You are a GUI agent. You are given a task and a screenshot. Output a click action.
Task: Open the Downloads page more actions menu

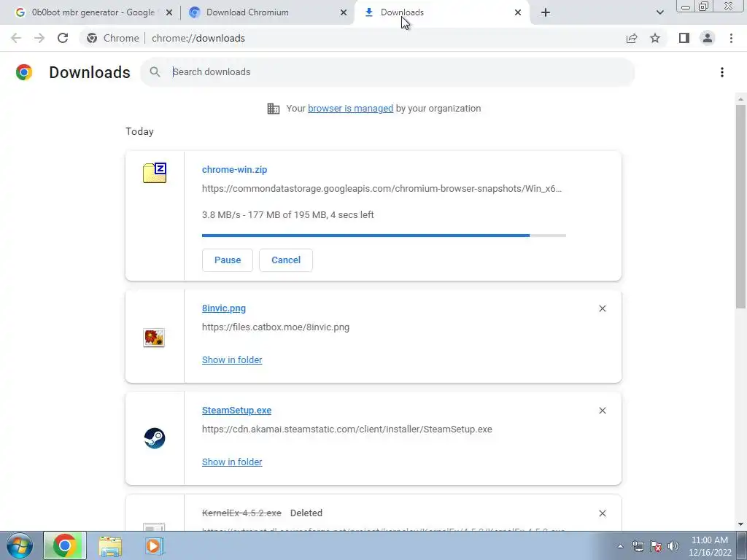[x=722, y=72]
